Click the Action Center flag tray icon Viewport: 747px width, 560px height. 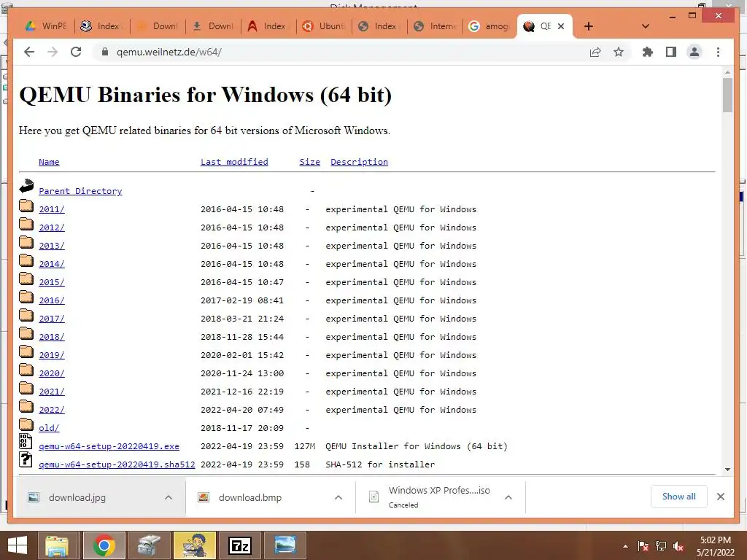coord(643,546)
